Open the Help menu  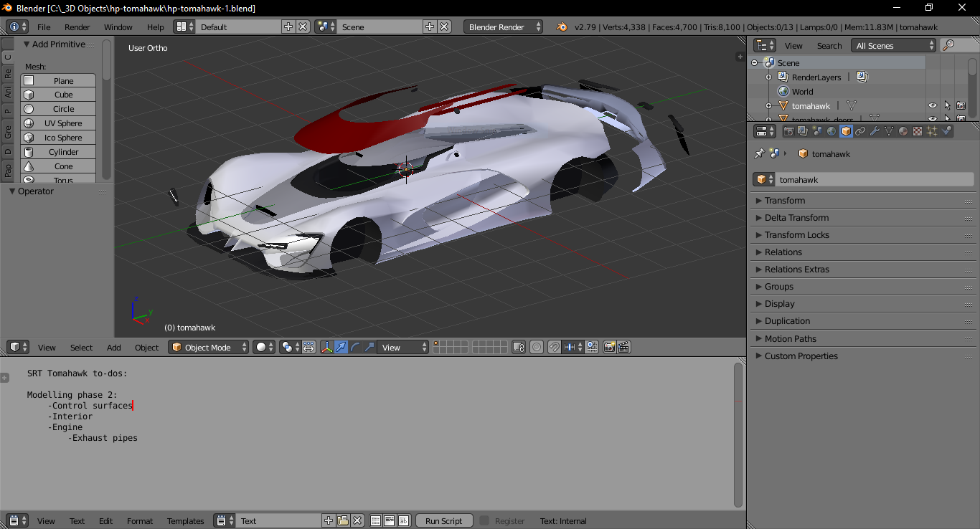click(x=156, y=27)
